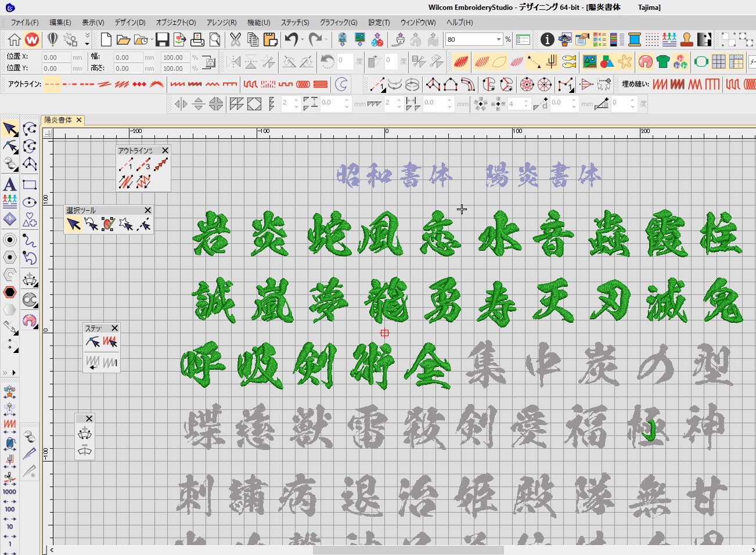The height and width of the screenshot is (555, 756).
Task: Select polygon select tool in 選択ツール panel
Action: (x=125, y=224)
